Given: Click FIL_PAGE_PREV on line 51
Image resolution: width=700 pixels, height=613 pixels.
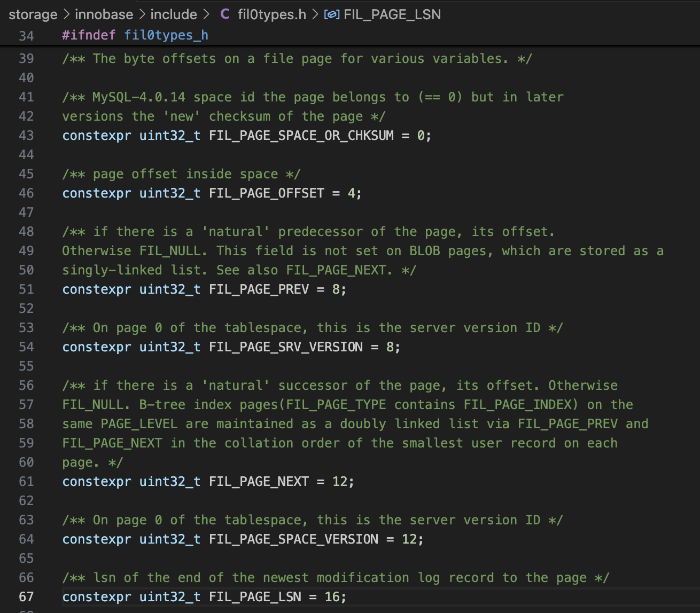Looking at the screenshot, I should point(259,289).
